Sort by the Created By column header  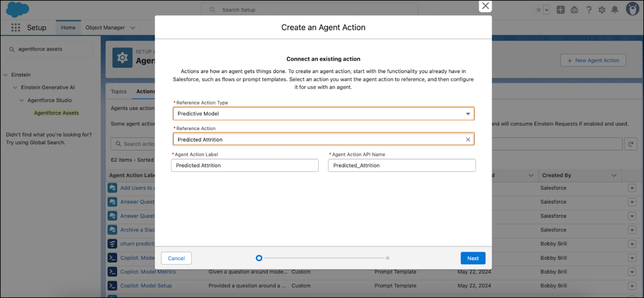click(x=556, y=175)
